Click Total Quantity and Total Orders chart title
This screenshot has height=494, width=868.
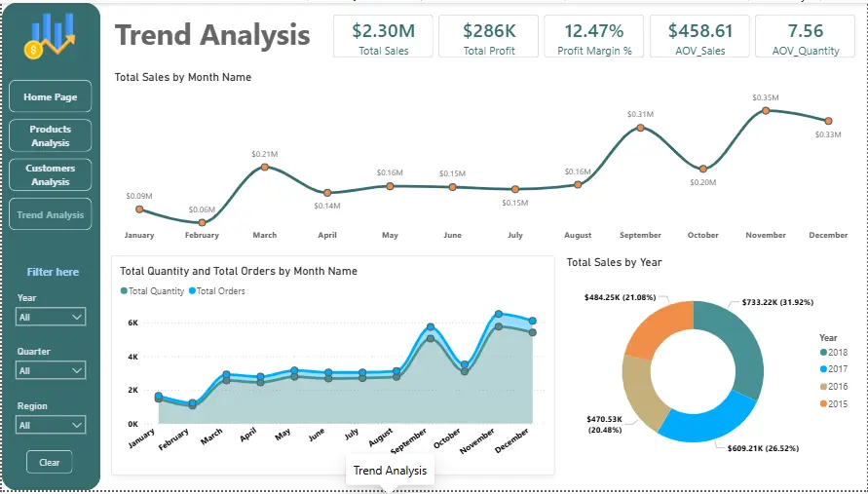tap(239, 272)
